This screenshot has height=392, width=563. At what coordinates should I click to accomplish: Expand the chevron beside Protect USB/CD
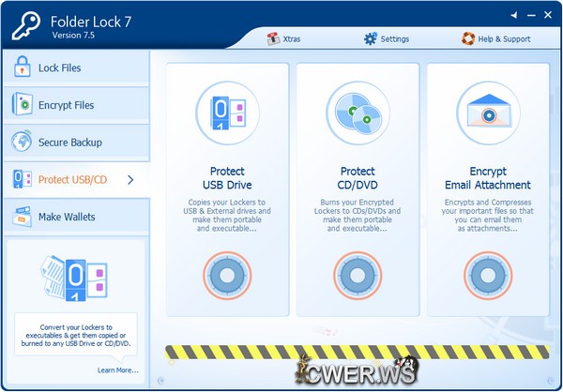[x=130, y=179]
